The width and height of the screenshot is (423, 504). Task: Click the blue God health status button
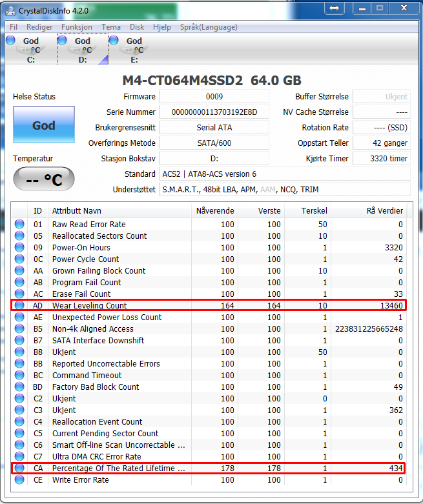(x=44, y=125)
